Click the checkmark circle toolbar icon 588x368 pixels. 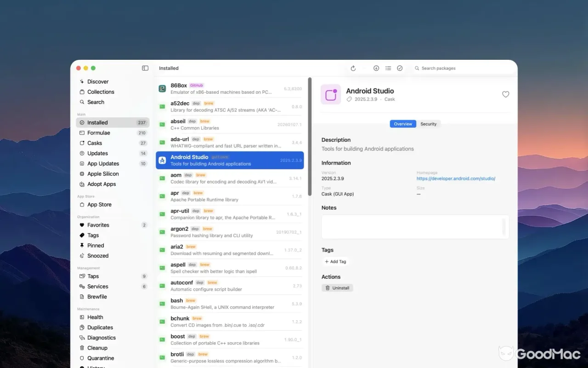400,68
